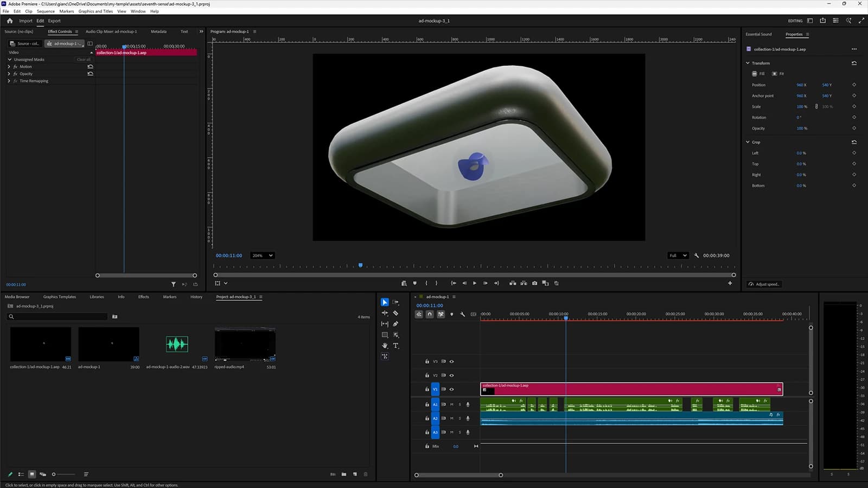Viewport: 868px width, 488px height.
Task: Click Export Frame camera icon
Action: [x=534, y=283]
